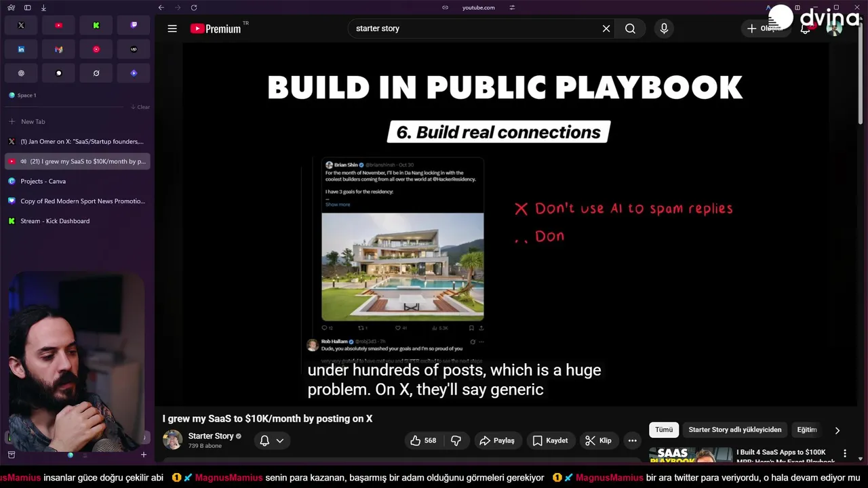Switch to the Jan Omer on X tab
868x488 pixels.
[77, 142]
